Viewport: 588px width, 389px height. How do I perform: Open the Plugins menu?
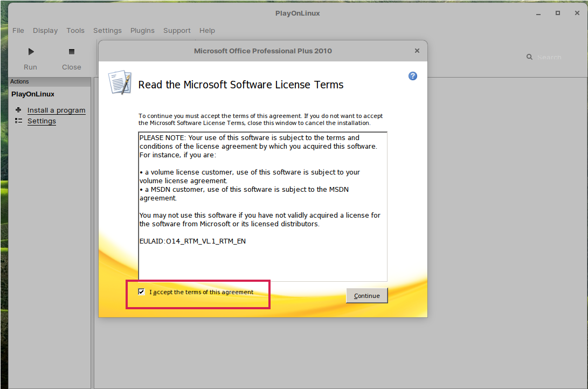[x=142, y=30]
